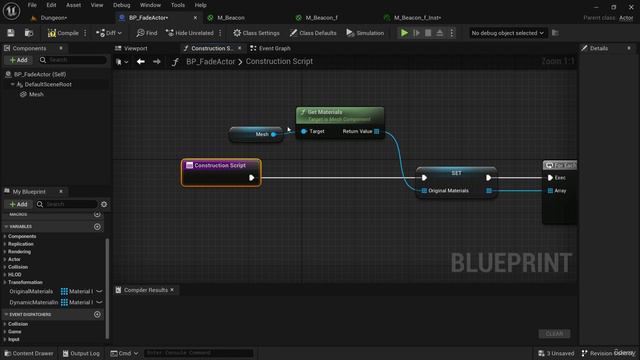Open Compile options menu dots
This screenshot has width=640, height=360.
(85, 33)
